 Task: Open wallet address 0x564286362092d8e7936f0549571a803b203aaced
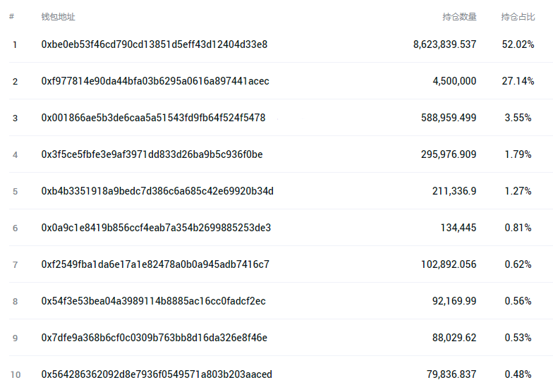click(157, 374)
